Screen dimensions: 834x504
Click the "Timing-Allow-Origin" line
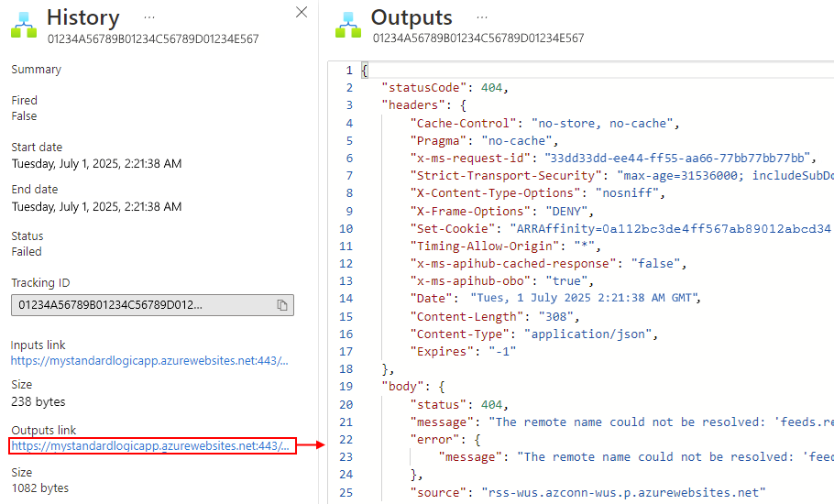(x=505, y=247)
